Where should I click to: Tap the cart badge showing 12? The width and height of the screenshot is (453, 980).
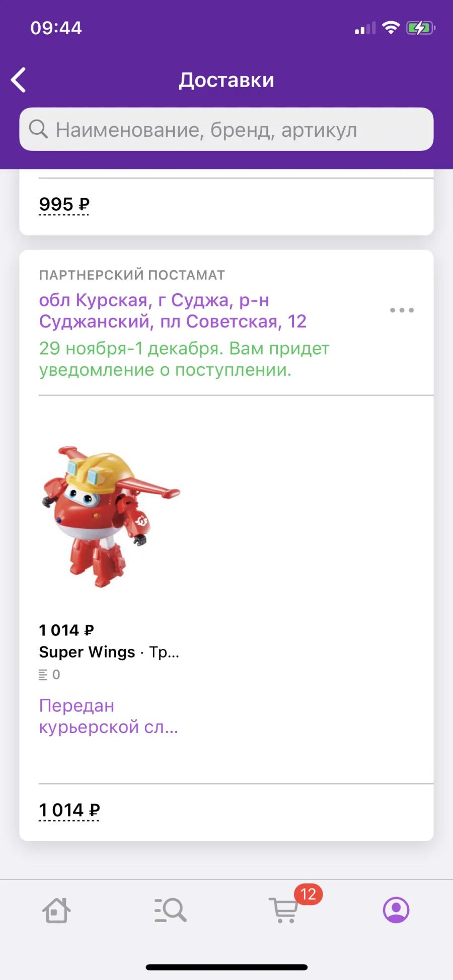308,894
